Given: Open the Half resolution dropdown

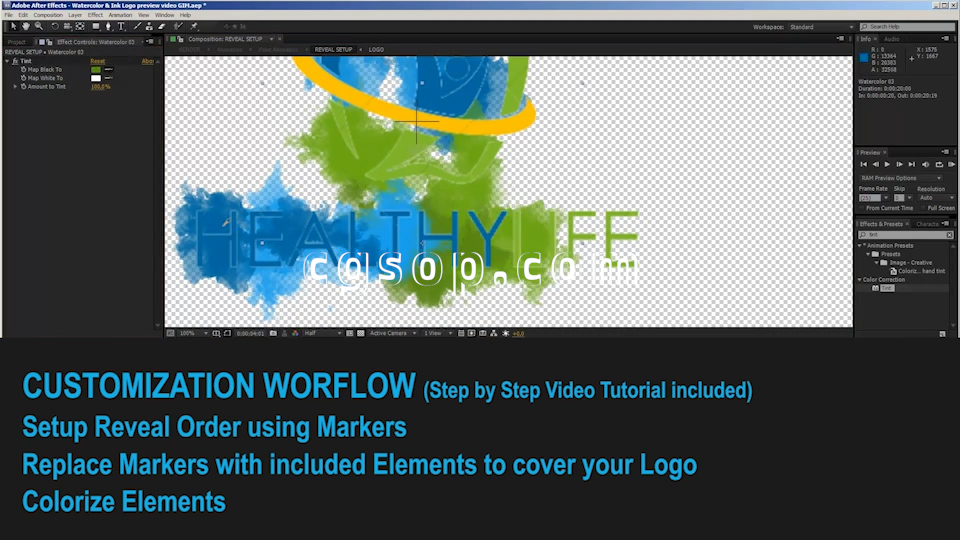Looking at the screenshot, I should click(323, 333).
